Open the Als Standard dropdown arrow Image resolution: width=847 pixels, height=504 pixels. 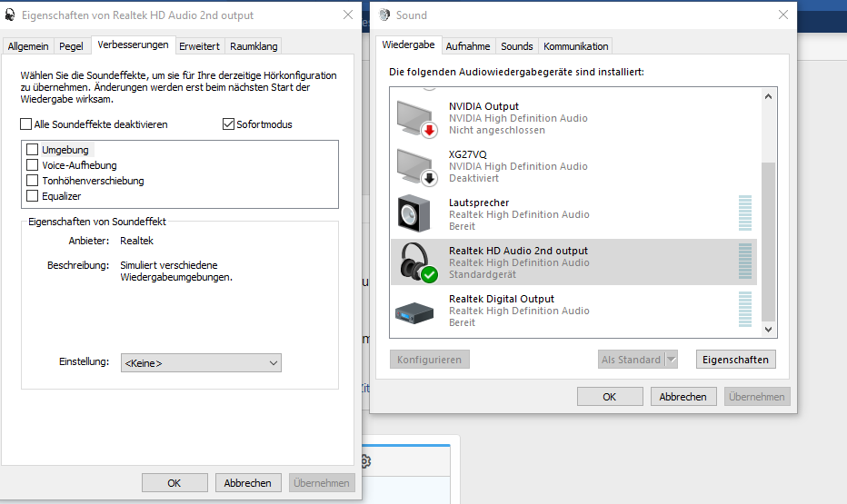point(672,360)
